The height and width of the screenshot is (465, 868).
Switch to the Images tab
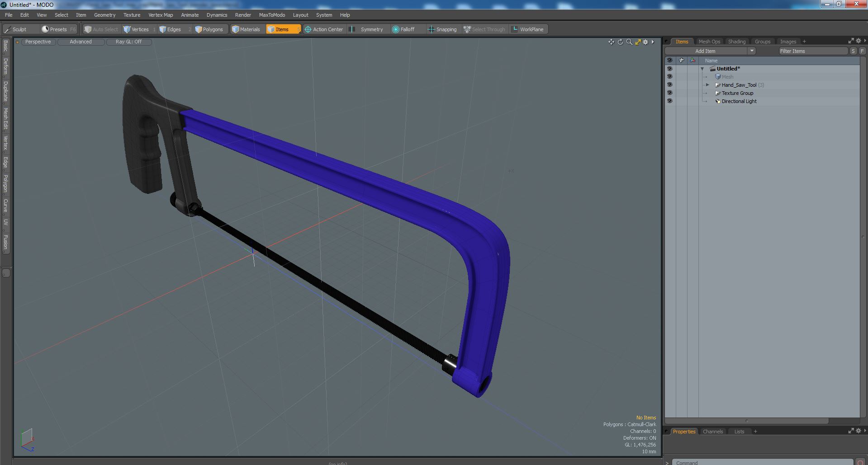(788, 42)
